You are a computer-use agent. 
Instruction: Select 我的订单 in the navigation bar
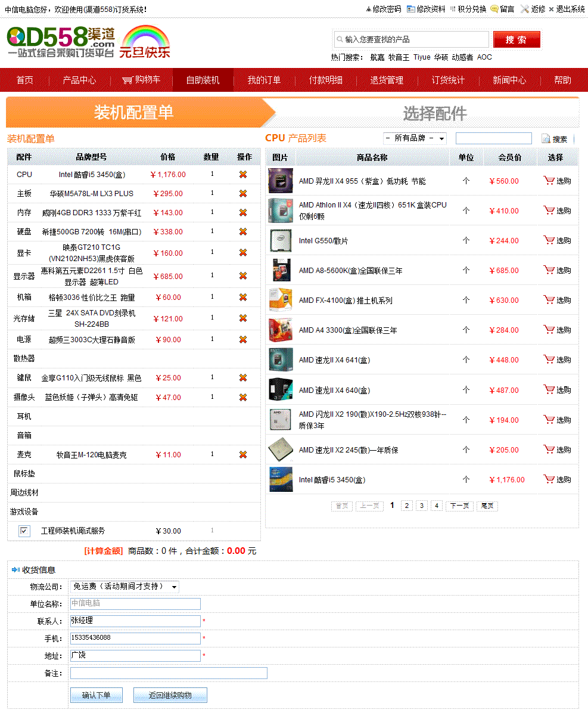click(x=264, y=80)
